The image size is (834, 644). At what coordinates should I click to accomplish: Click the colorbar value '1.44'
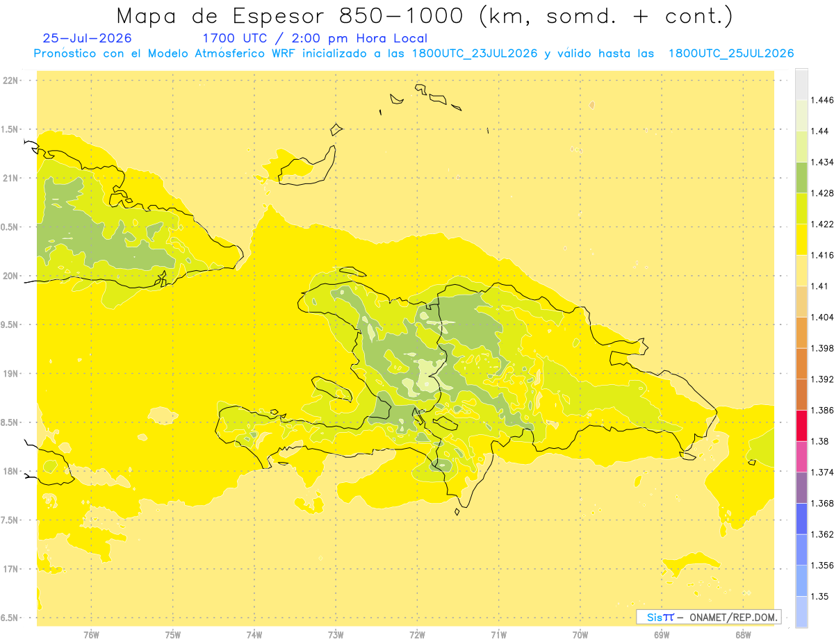(x=821, y=131)
